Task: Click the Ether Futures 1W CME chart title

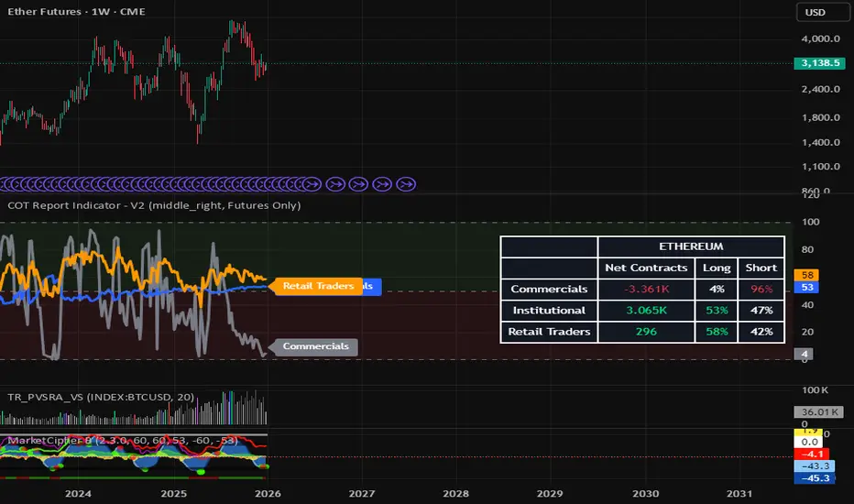Action: pos(76,11)
